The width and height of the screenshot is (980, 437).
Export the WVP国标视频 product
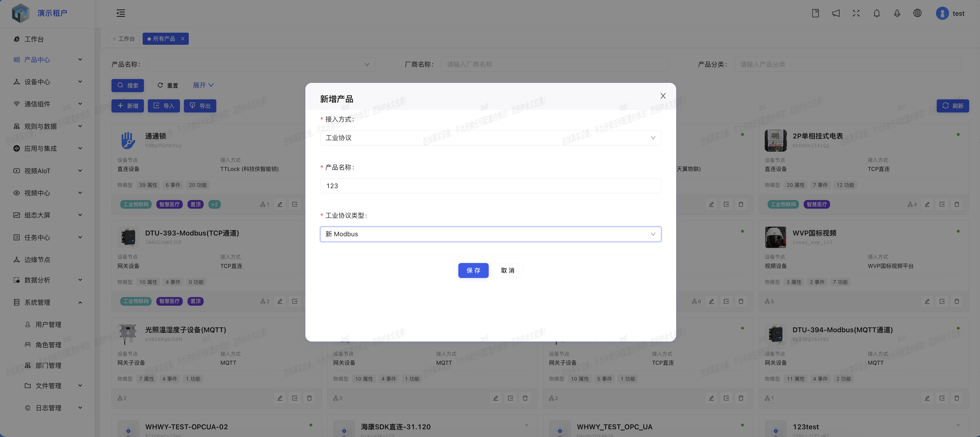942,301
